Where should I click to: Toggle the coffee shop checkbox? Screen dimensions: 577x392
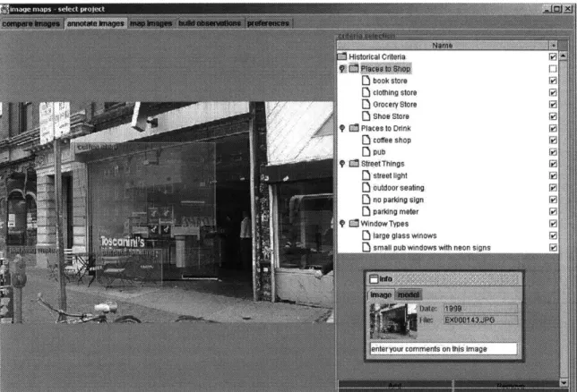[553, 141]
